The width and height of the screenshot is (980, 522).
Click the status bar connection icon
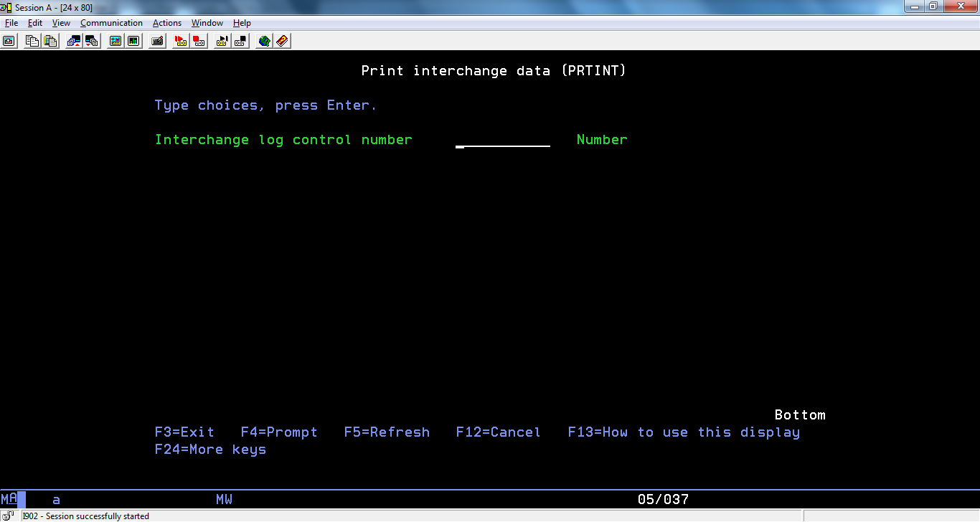(x=9, y=516)
